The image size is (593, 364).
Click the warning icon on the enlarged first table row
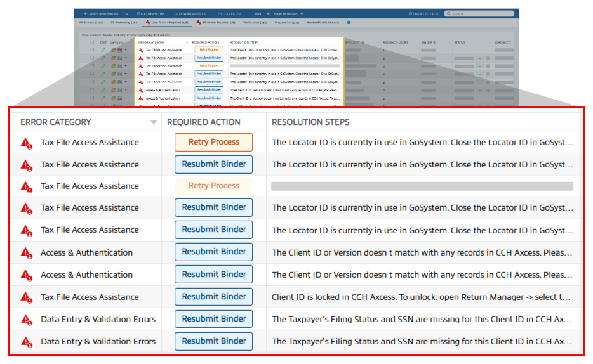[26, 143]
